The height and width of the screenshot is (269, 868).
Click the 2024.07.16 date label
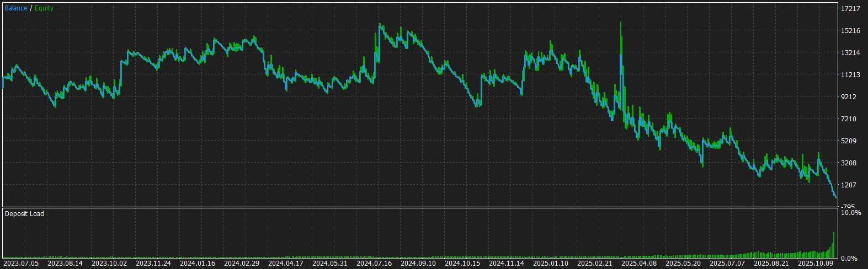click(374, 263)
